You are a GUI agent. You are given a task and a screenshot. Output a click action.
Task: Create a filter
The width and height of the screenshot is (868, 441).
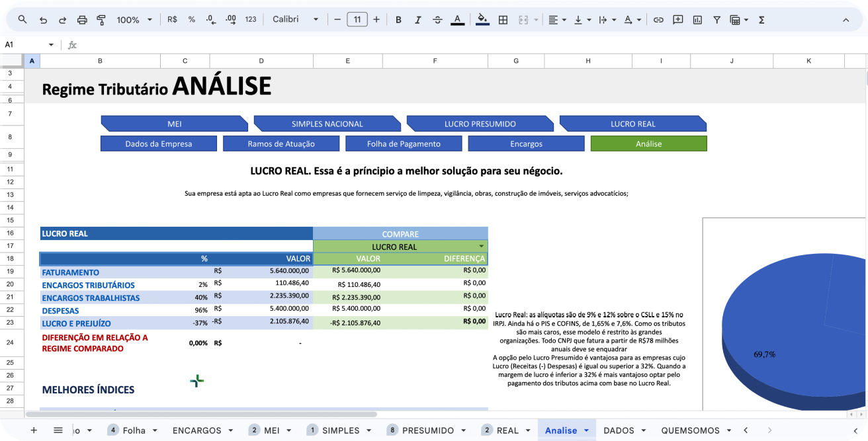(716, 20)
